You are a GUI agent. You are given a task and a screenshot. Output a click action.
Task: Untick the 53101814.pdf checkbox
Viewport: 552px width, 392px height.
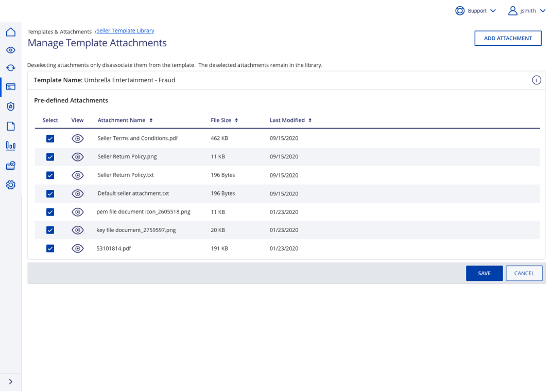pyautogui.click(x=50, y=249)
